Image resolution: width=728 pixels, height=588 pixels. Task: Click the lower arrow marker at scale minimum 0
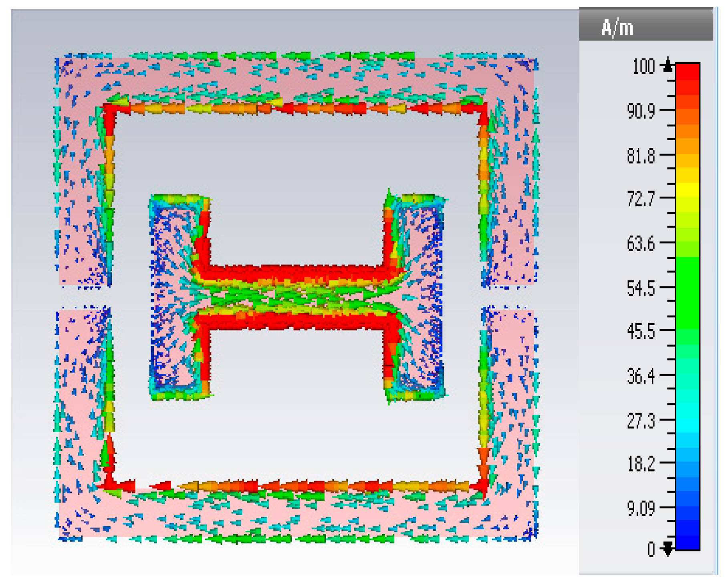tap(668, 549)
